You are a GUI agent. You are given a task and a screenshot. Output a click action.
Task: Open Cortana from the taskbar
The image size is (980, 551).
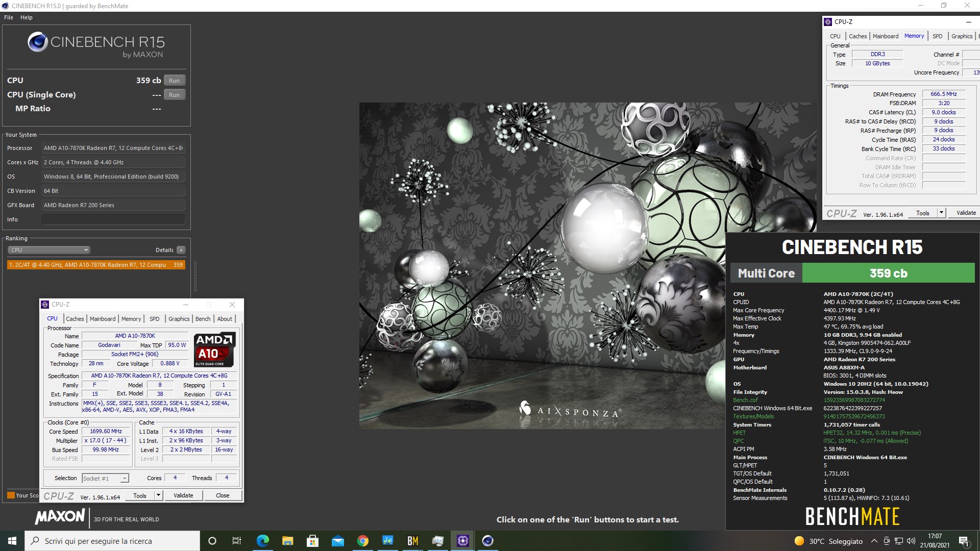(212, 541)
